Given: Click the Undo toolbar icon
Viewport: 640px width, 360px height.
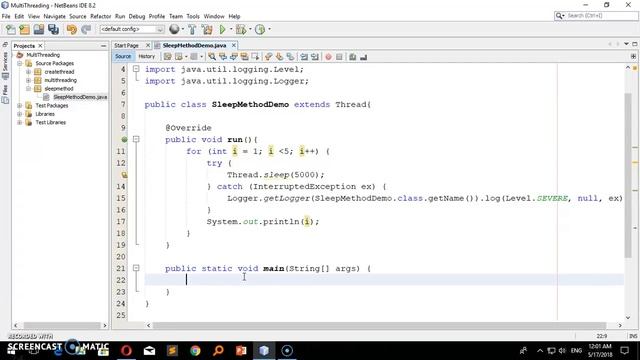Looking at the screenshot, I should [72, 29].
